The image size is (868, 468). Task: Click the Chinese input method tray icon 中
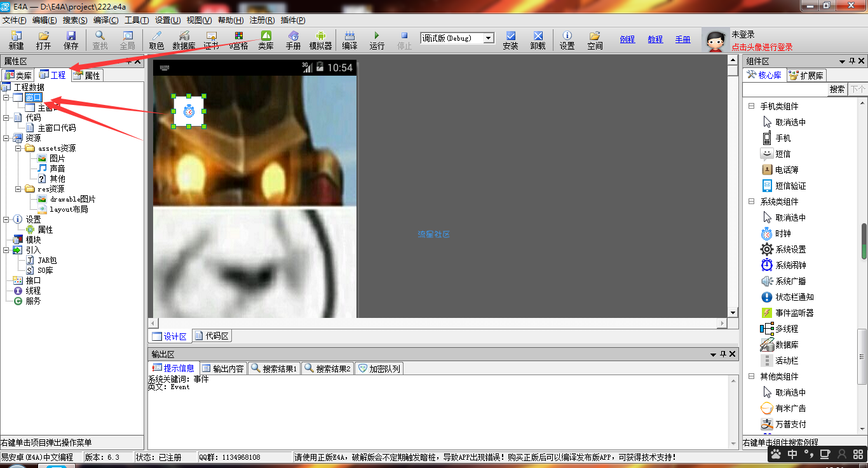792,454
